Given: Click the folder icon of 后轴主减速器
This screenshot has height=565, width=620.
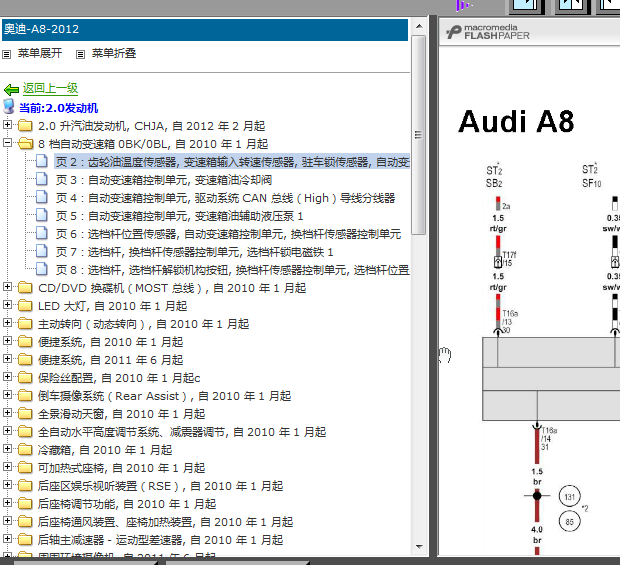Looking at the screenshot, I should point(25,540).
